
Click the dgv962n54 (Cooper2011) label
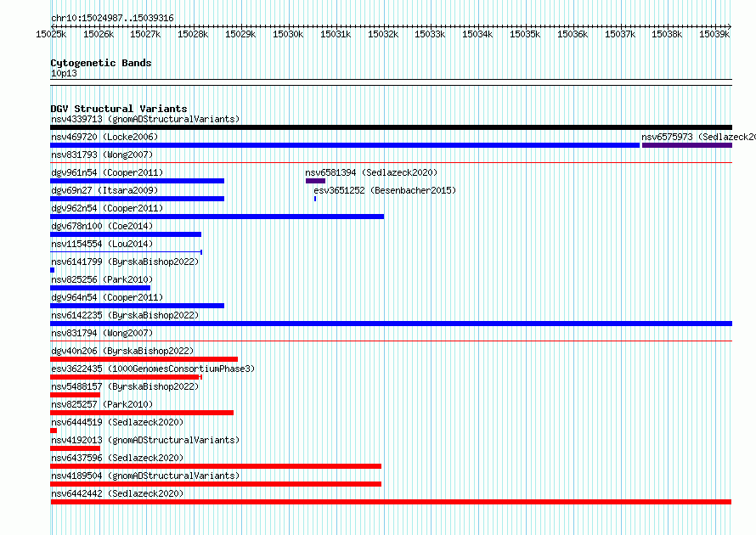pyautogui.click(x=107, y=208)
